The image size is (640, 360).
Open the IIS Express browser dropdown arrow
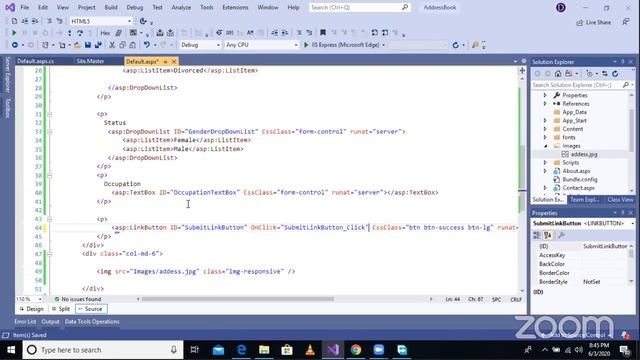(x=384, y=45)
